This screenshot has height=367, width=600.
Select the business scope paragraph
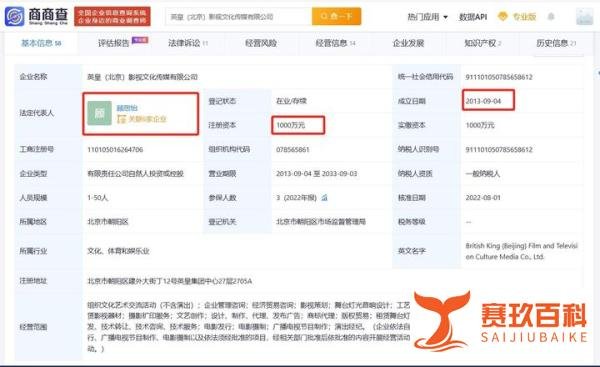point(249,327)
